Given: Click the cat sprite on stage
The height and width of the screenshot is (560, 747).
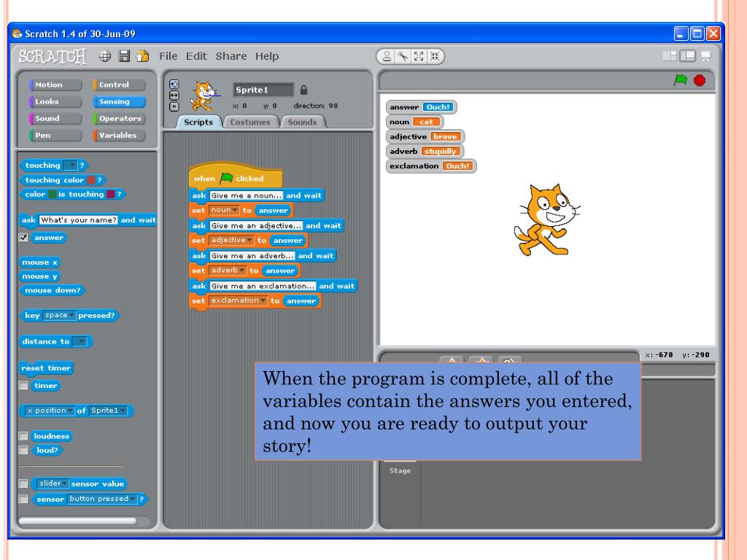Looking at the screenshot, I should pos(546,220).
